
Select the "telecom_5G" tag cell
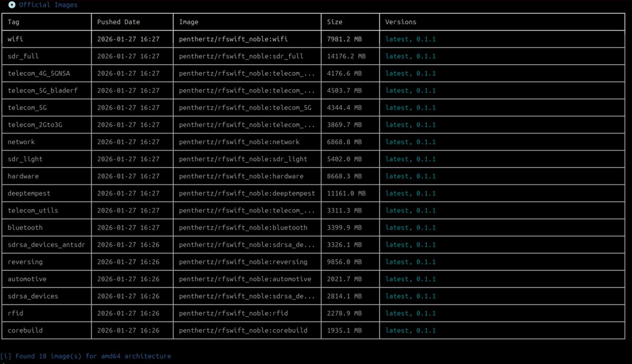pyautogui.click(x=27, y=107)
